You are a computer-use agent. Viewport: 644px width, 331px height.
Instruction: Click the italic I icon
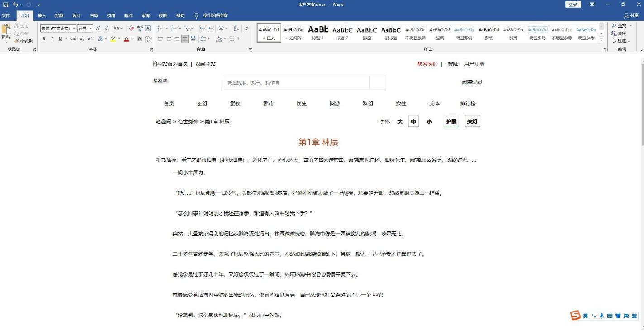click(x=52, y=39)
